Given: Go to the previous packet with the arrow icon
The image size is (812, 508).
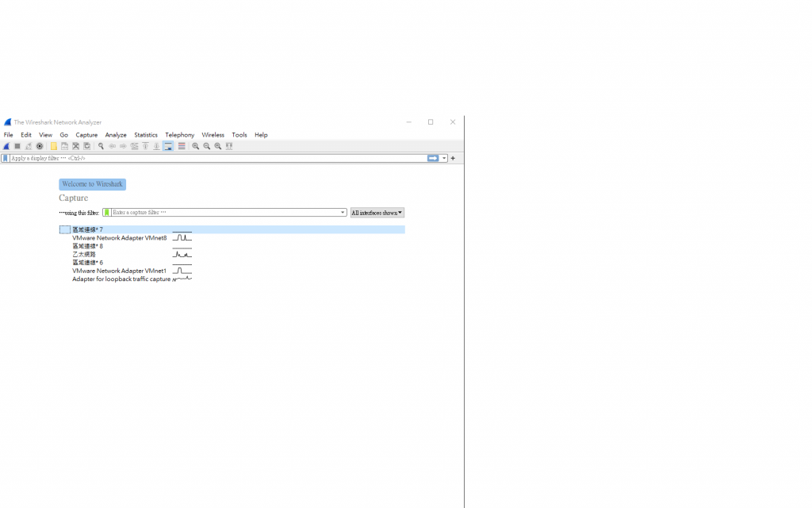Looking at the screenshot, I should (x=112, y=147).
